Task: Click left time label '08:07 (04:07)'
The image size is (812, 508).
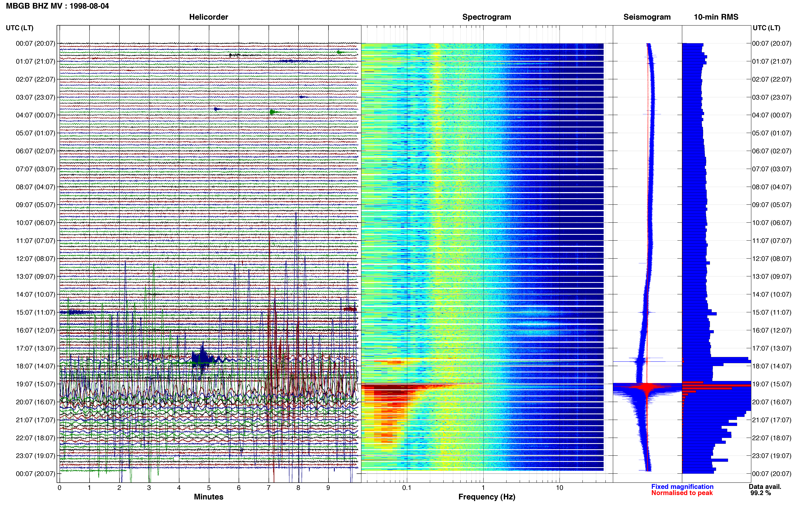Action: 36,187
